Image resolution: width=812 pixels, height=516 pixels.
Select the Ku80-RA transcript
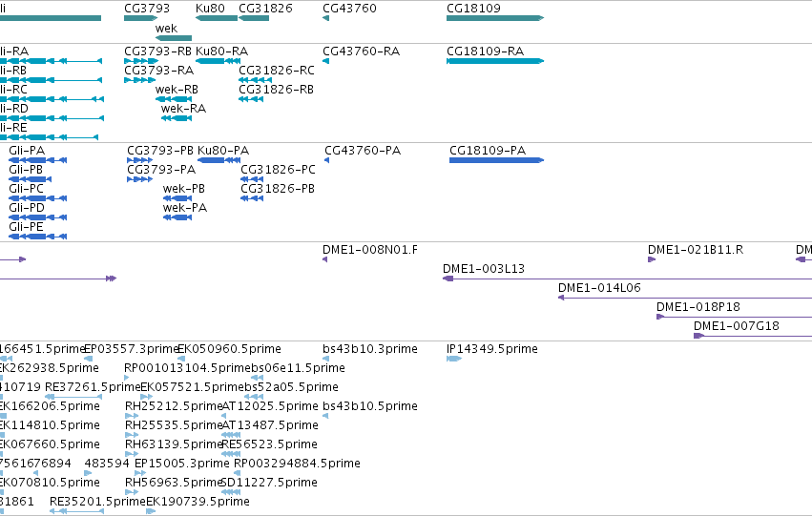(218, 61)
